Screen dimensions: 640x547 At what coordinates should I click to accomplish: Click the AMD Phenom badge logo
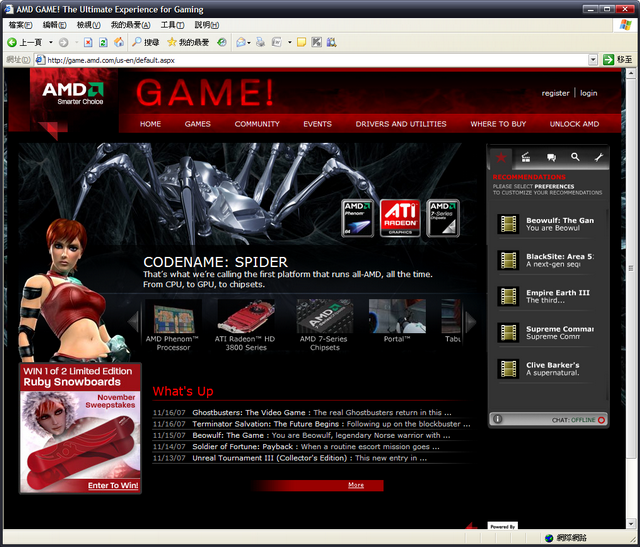358,218
